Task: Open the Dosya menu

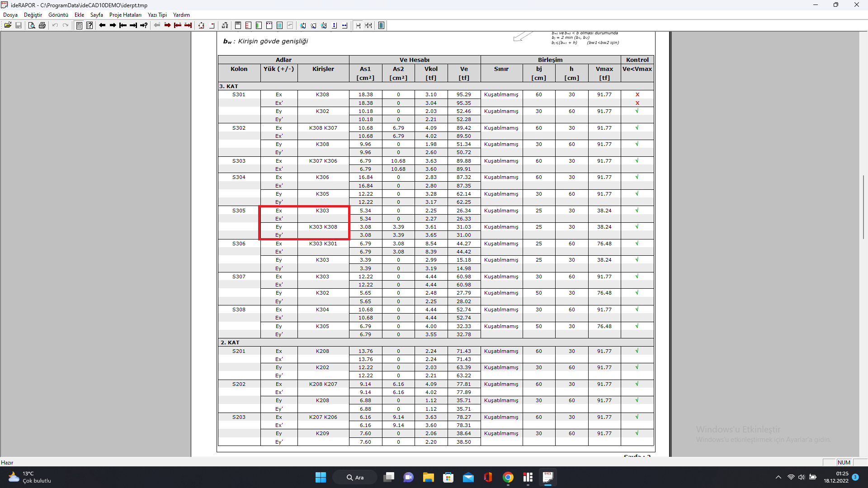Action: point(10,15)
